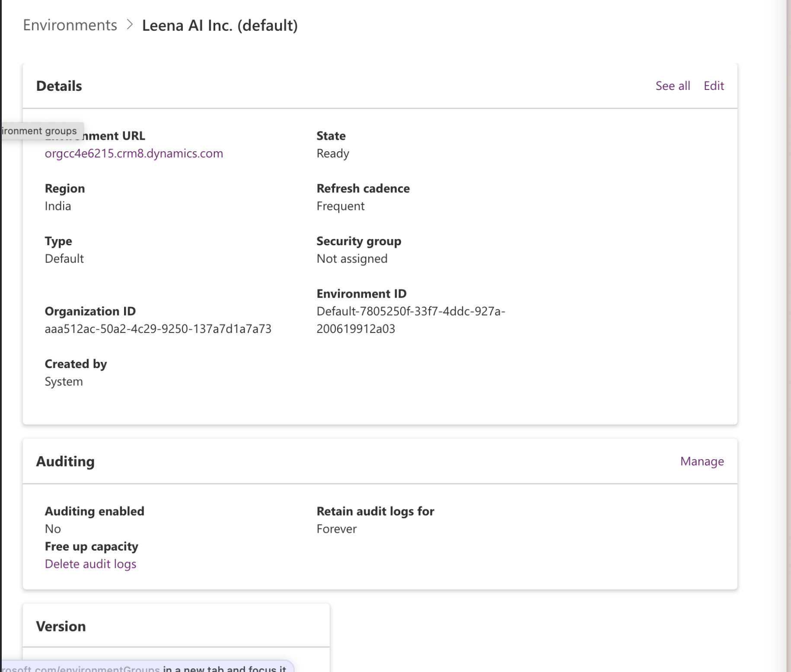Image resolution: width=791 pixels, height=672 pixels.
Task: Select the Retain audit logs value Forever
Action: click(337, 529)
